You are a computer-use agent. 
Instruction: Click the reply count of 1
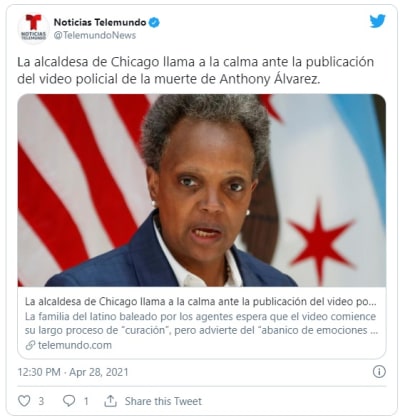[86, 401]
